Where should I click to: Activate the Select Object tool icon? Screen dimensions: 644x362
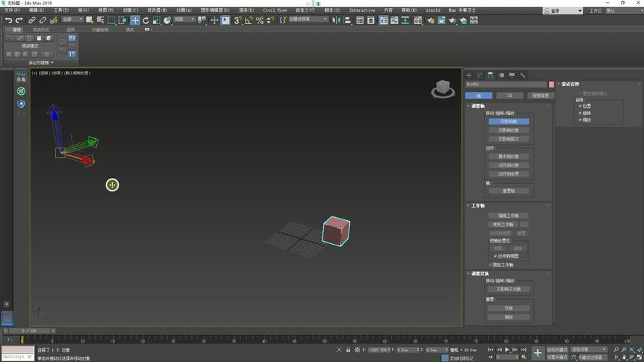coord(89,20)
